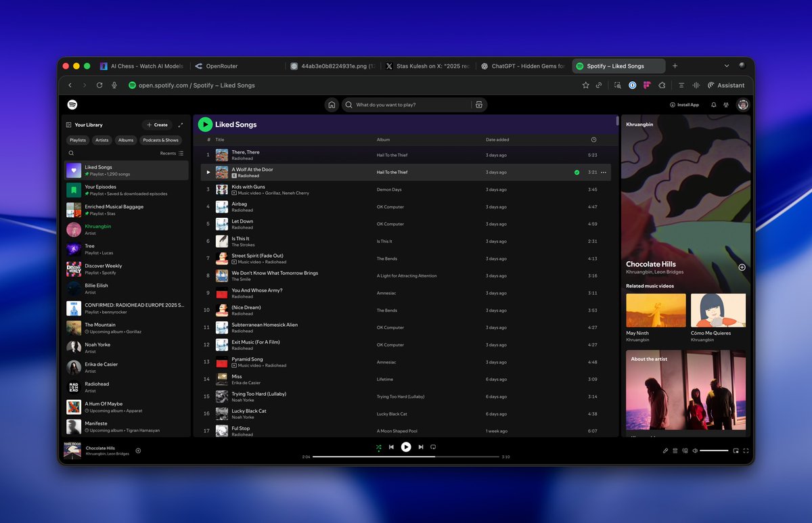The height and width of the screenshot is (523, 812).
Task: Sort by the Date added column header
Action: pos(497,140)
